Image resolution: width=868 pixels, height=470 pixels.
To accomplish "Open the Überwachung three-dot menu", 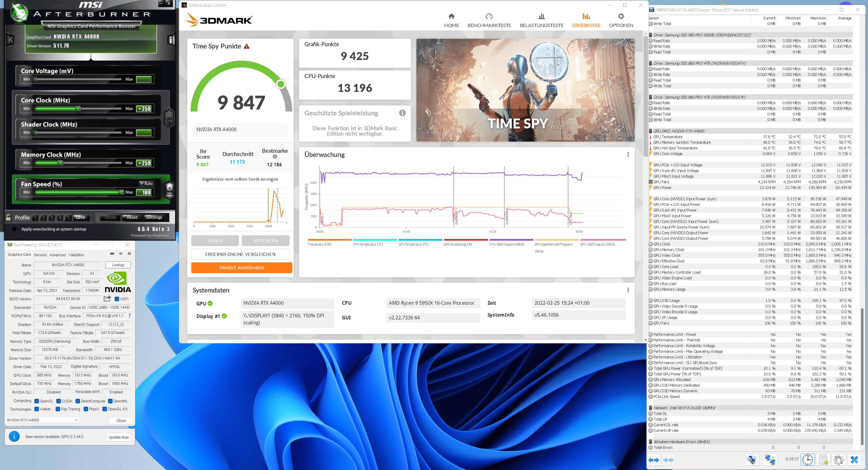I will (628, 154).
